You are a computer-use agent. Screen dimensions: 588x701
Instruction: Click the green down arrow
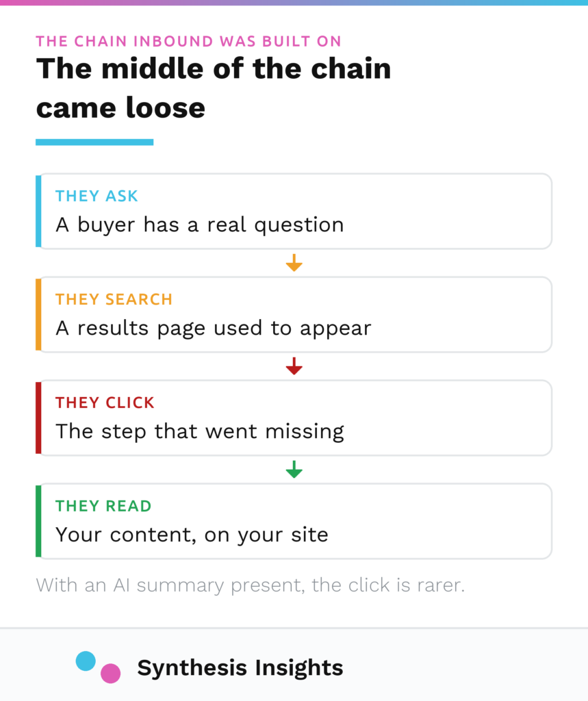point(294,470)
